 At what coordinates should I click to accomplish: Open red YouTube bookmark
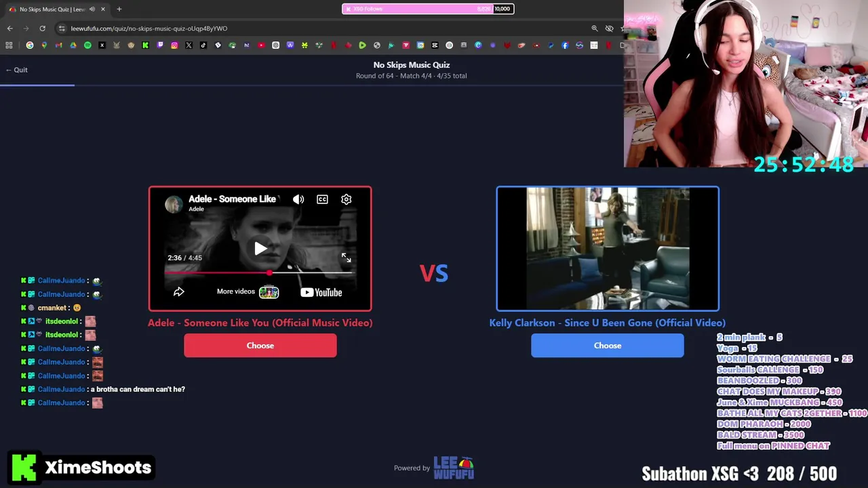pos(261,45)
